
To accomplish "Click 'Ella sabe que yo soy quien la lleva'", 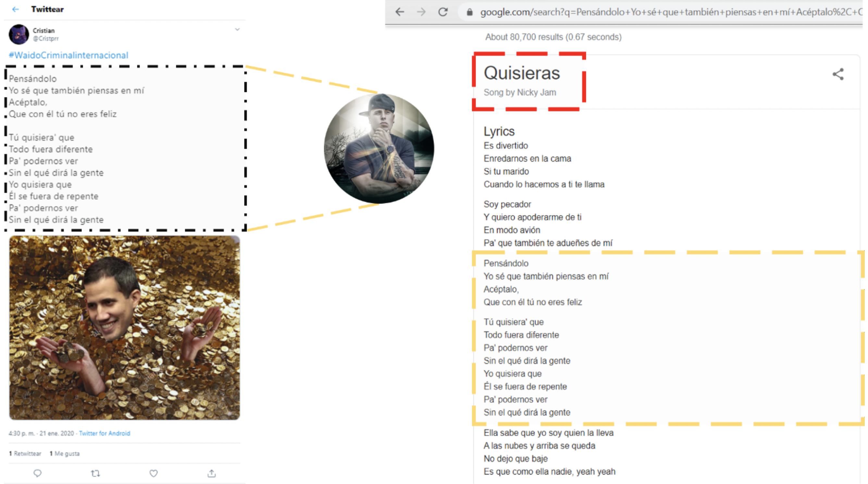I will [549, 433].
